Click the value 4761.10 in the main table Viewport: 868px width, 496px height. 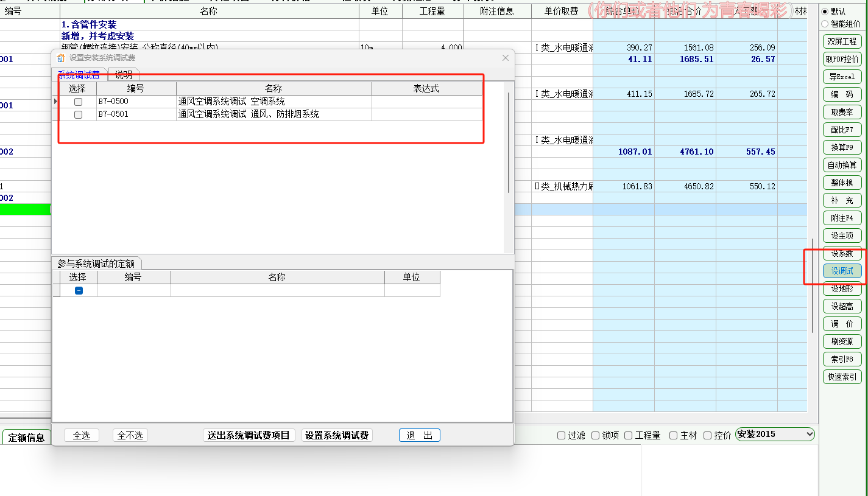pyautogui.click(x=697, y=152)
